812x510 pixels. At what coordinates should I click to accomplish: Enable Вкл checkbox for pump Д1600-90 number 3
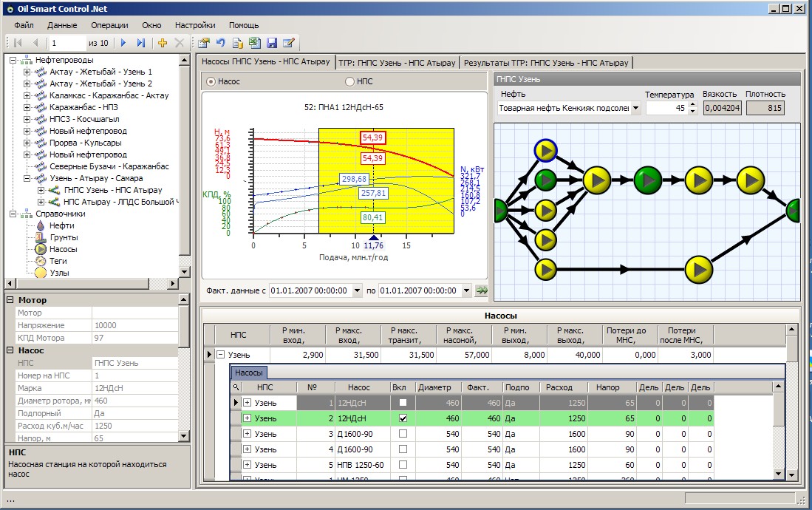403,434
